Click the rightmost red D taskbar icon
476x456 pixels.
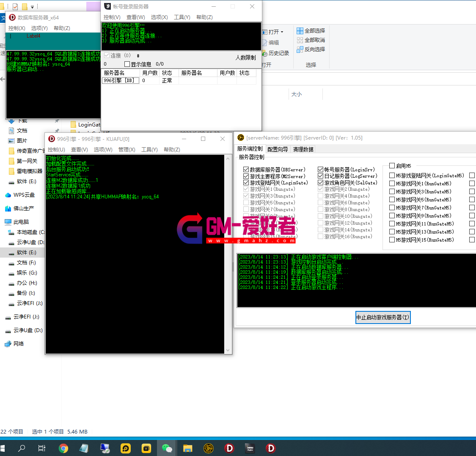[x=270, y=448]
